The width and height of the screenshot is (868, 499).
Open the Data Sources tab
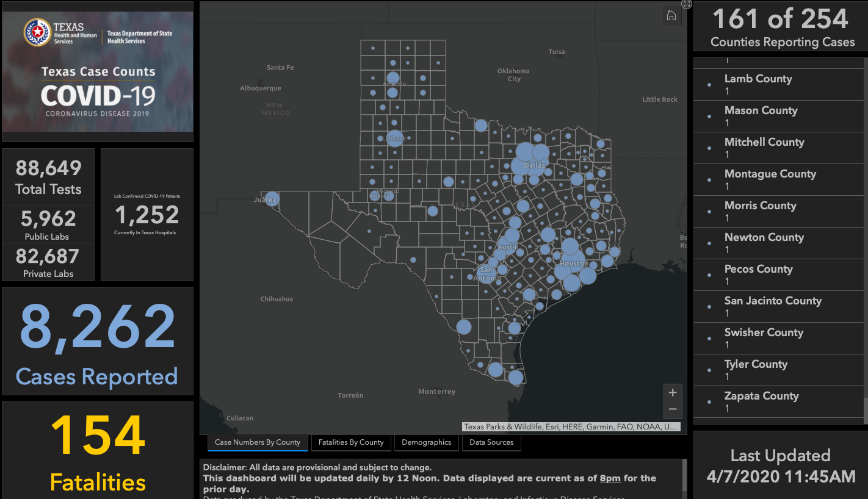tap(491, 442)
